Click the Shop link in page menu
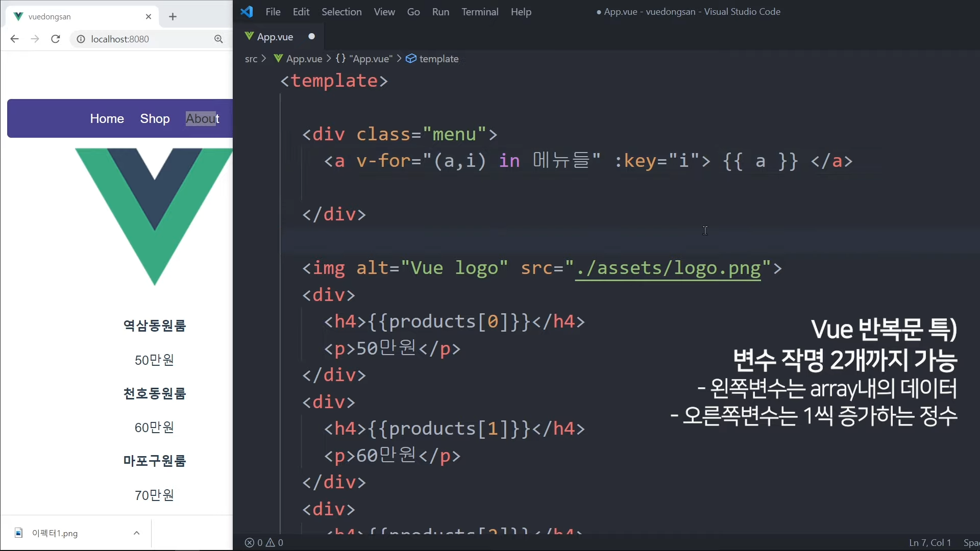 tap(155, 118)
